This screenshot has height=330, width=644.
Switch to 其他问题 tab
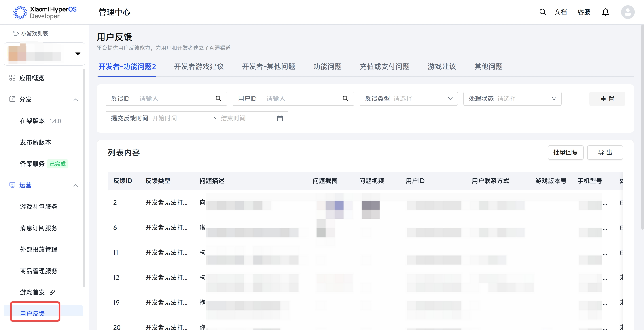tap(489, 67)
